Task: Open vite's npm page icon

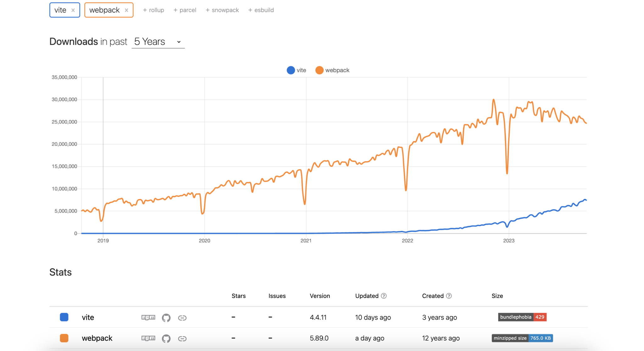Action: tap(148, 317)
